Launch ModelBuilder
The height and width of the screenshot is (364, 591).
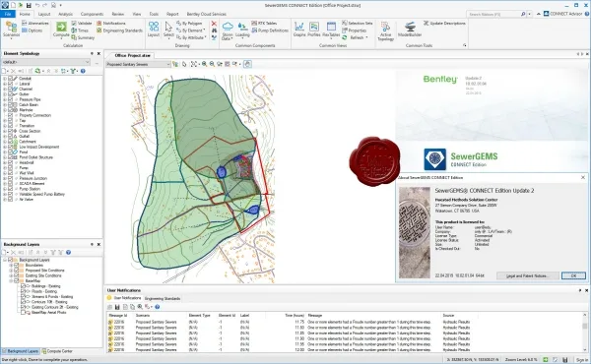pos(410,30)
